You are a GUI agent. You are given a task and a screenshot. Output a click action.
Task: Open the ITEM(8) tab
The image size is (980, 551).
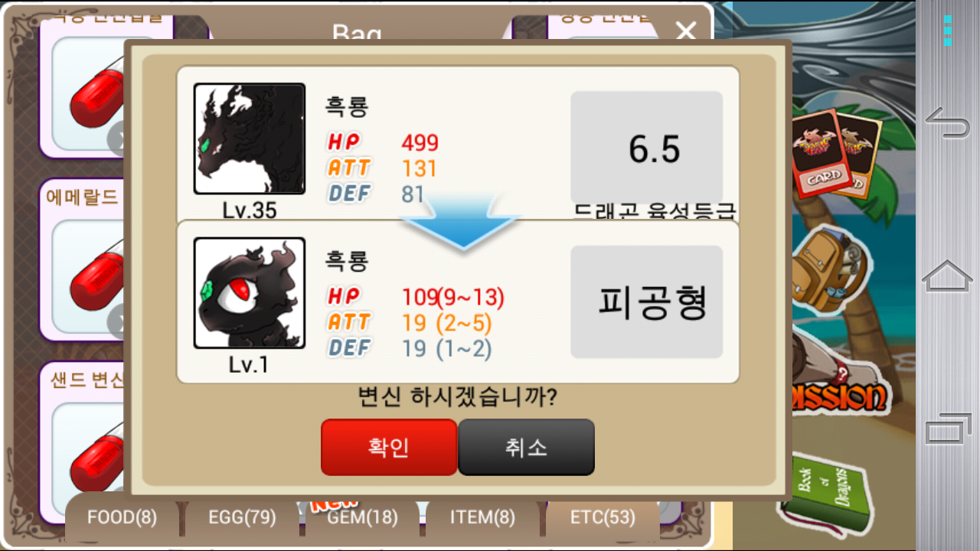point(482,517)
